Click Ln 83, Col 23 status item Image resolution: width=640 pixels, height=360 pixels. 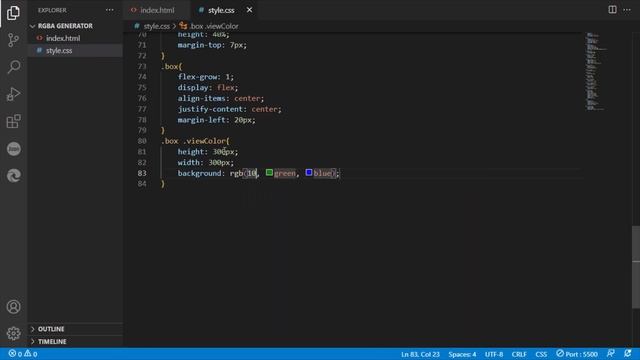420,354
